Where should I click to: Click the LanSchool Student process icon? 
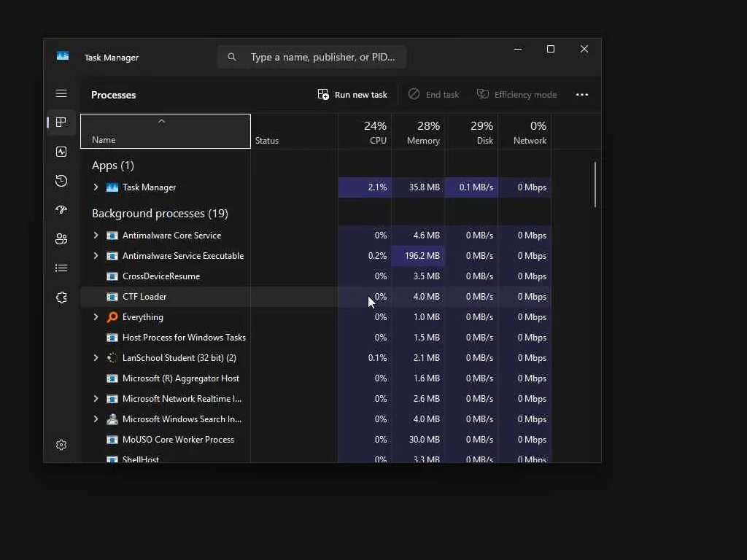(x=112, y=358)
